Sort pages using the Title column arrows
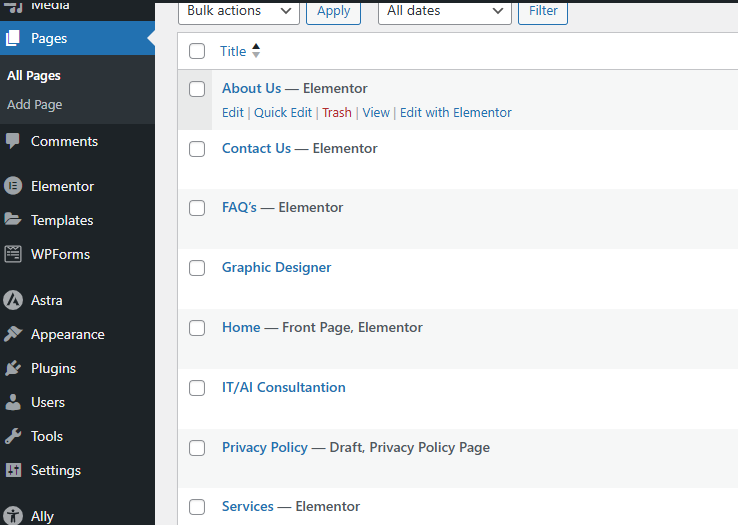 point(256,51)
